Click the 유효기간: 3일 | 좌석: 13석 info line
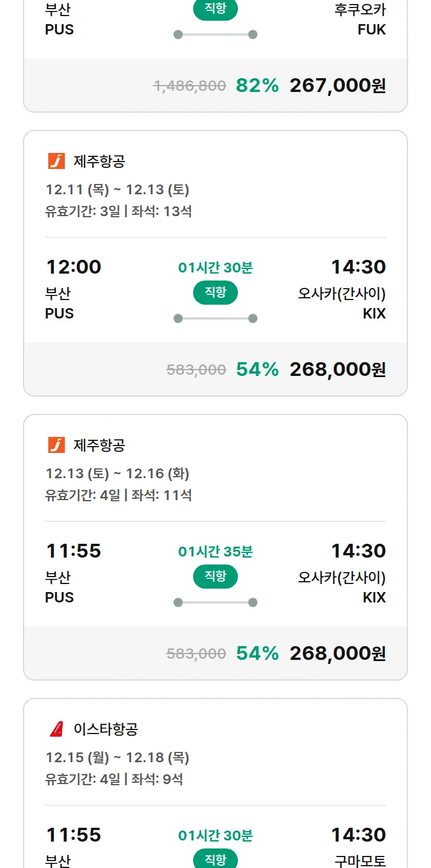Image resolution: width=431 pixels, height=868 pixels. (118, 211)
